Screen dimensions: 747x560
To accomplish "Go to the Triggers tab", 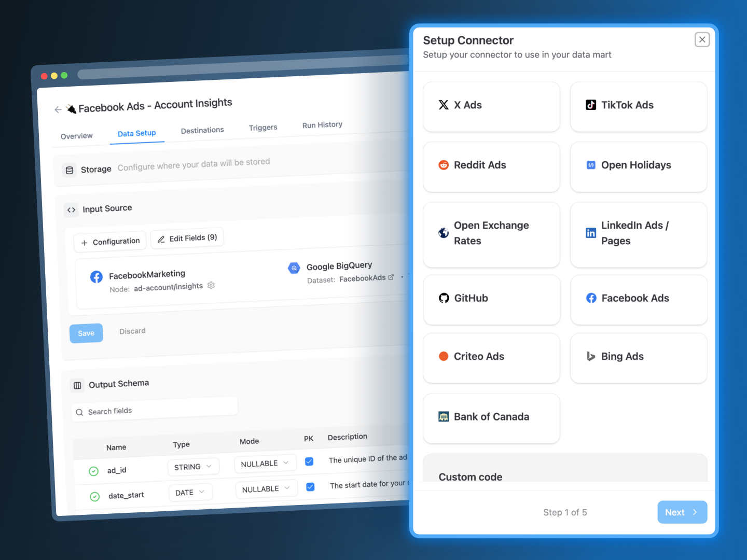I will click(263, 128).
